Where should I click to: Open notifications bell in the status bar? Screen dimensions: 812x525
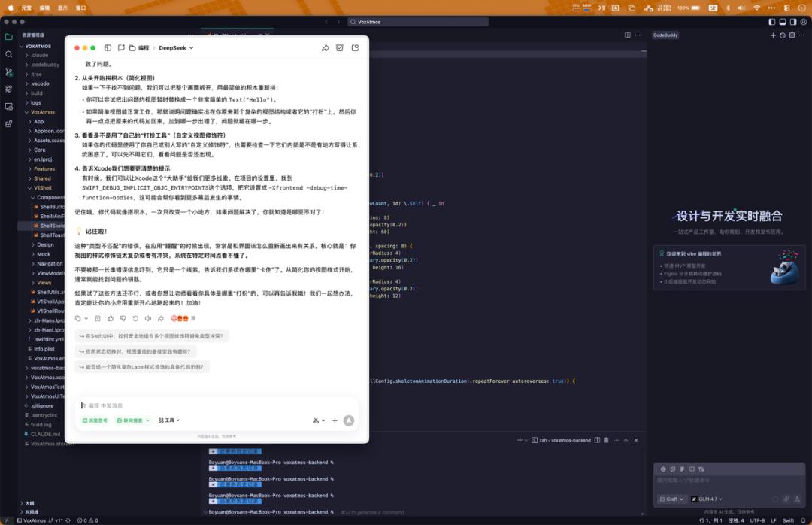tap(803, 520)
